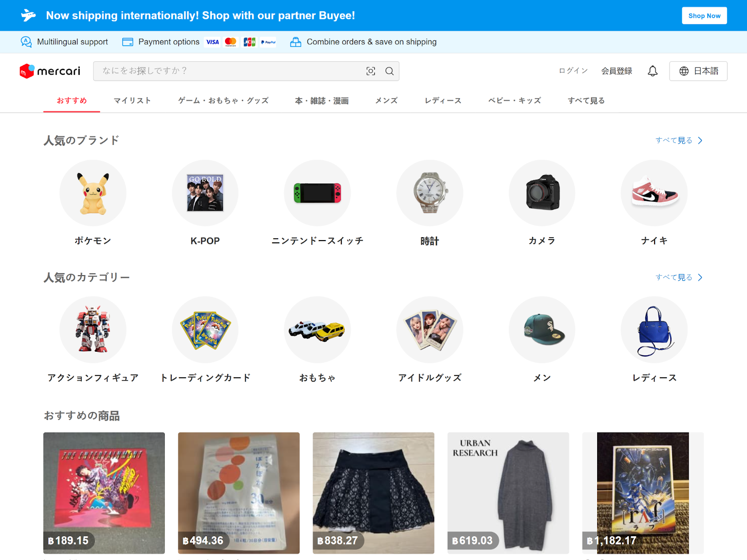Click the 会員登録 link
Image resolution: width=747 pixels, height=560 pixels.
[x=616, y=71]
